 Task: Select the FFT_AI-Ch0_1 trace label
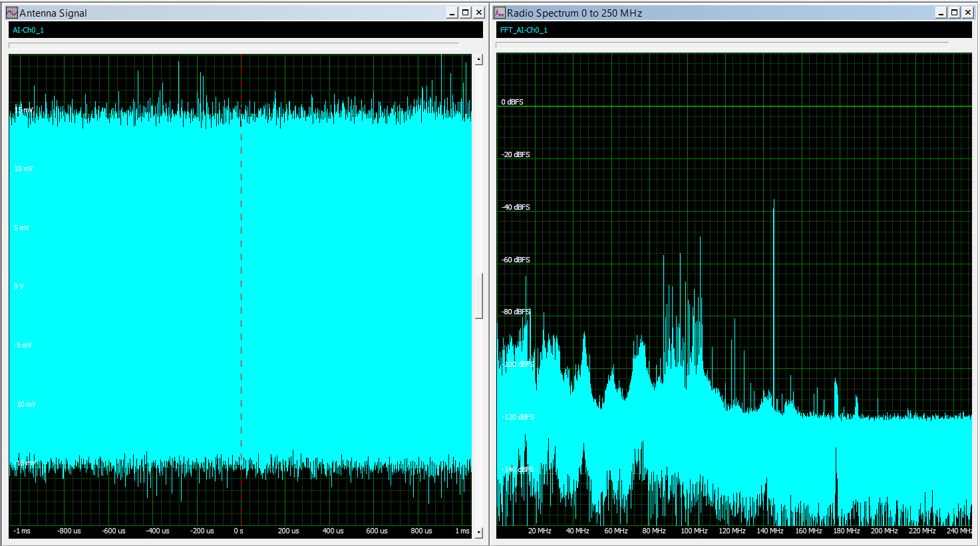coord(524,30)
